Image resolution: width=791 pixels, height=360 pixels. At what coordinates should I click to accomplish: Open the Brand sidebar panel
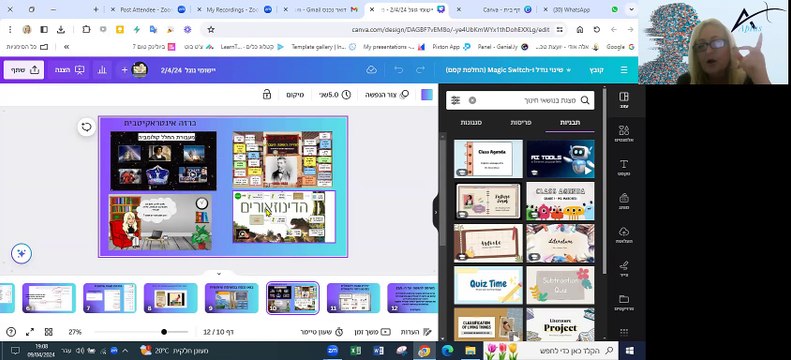click(x=624, y=201)
